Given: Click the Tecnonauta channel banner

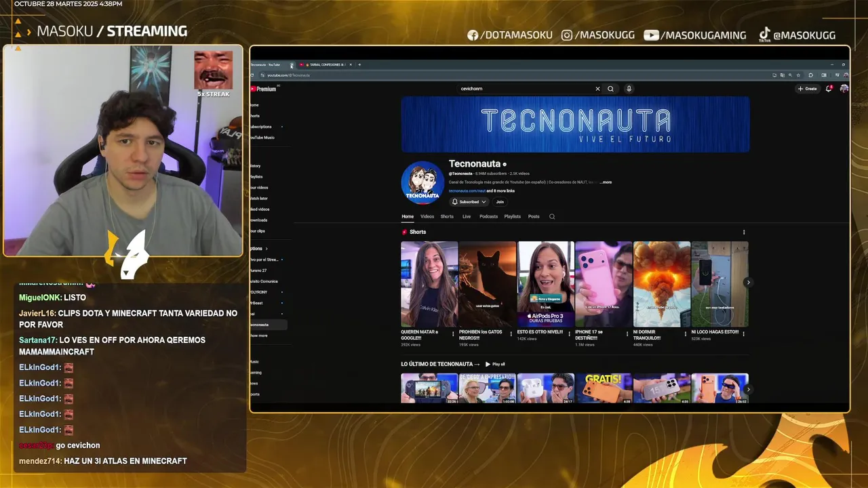Looking at the screenshot, I should [x=575, y=125].
